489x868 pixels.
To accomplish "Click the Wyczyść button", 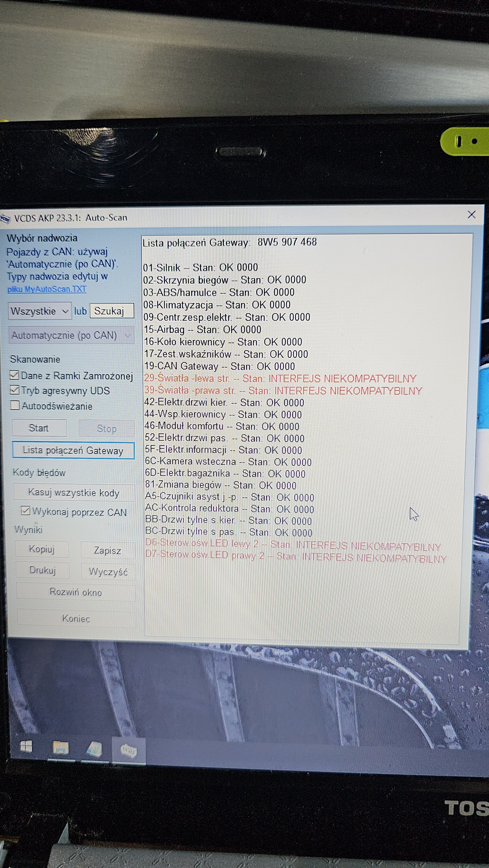I will pyautogui.click(x=109, y=572).
